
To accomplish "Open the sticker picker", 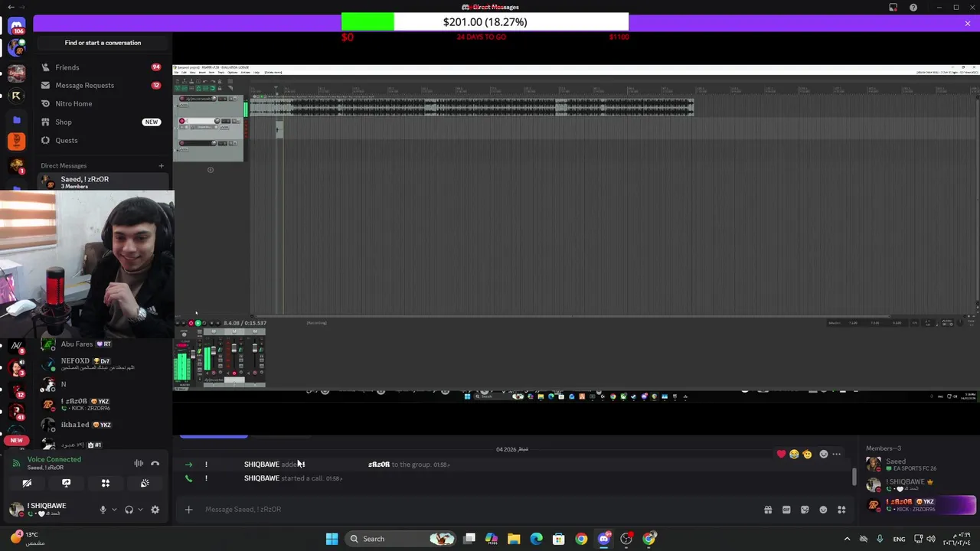I will (x=805, y=510).
